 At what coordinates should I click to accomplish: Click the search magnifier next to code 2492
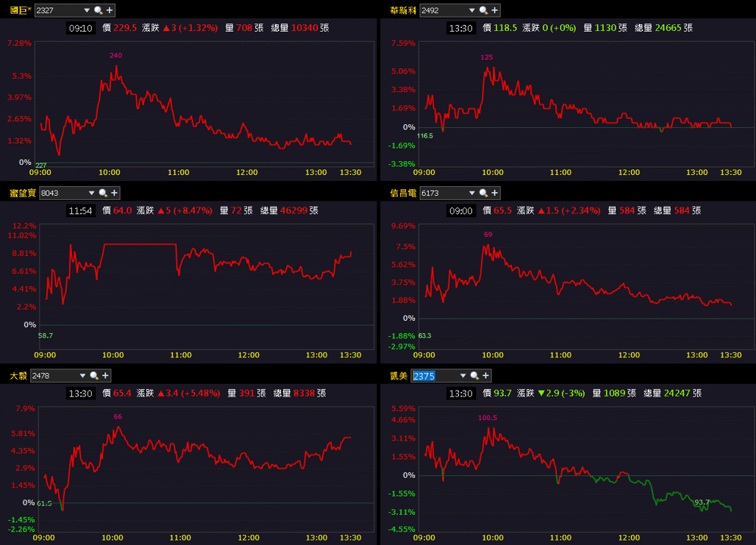coord(483,10)
